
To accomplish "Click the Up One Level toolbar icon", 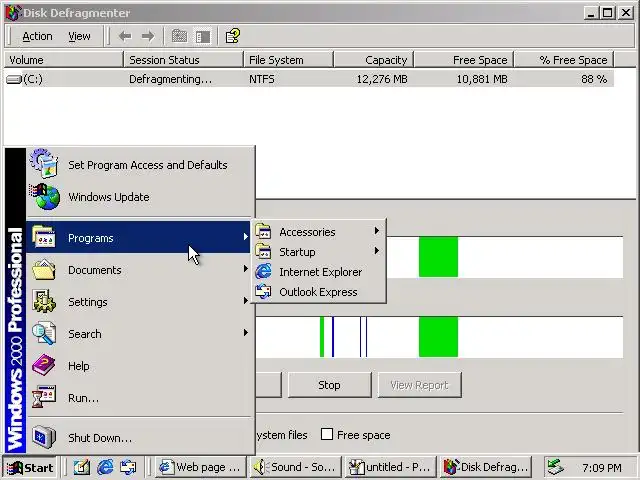I will tap(179, 36).
